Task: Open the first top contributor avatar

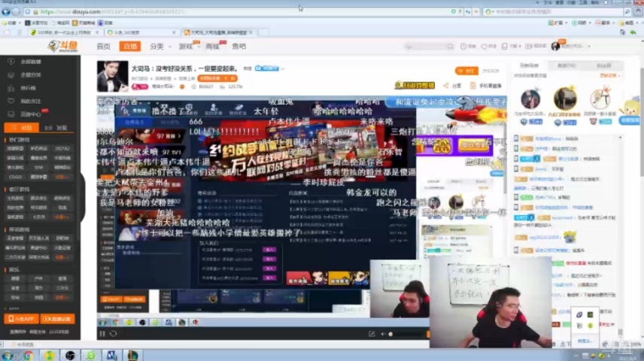Action: (530, 99)
